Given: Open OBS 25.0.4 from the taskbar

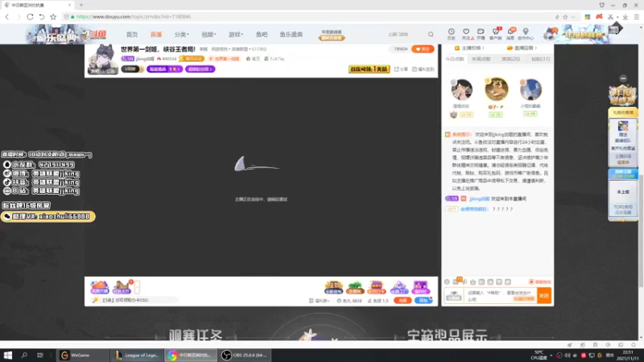Looking at the screenshot, I should [245, 355].
